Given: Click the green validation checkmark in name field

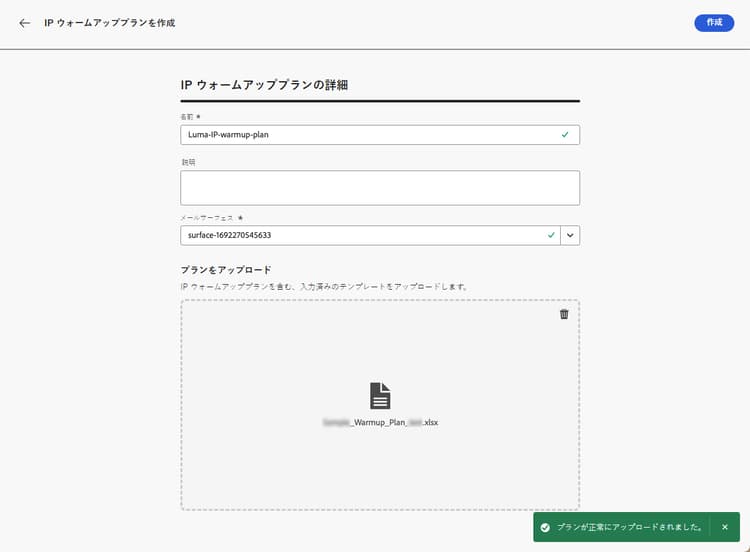Looking at the screenshot, I should point(565,135).
